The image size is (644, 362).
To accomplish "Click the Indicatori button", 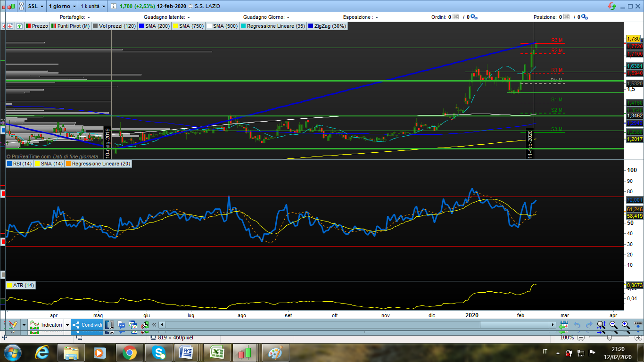I will tap(46, 325).
